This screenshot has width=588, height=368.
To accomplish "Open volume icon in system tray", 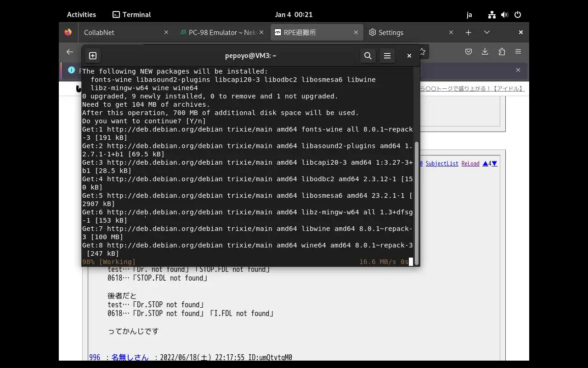I will pyautogui.click(x=505, y=15).
